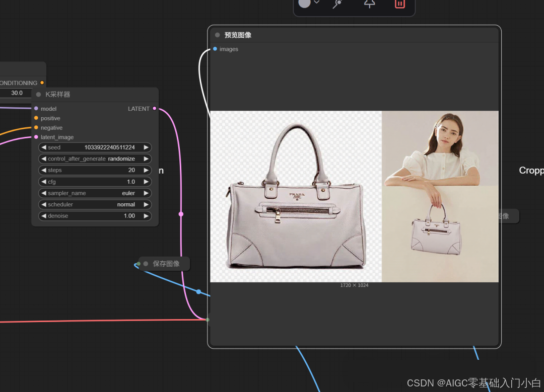Expand the 保存图像 node via its gray dot
The image size is (544, 392).
[x=146, y=264]
